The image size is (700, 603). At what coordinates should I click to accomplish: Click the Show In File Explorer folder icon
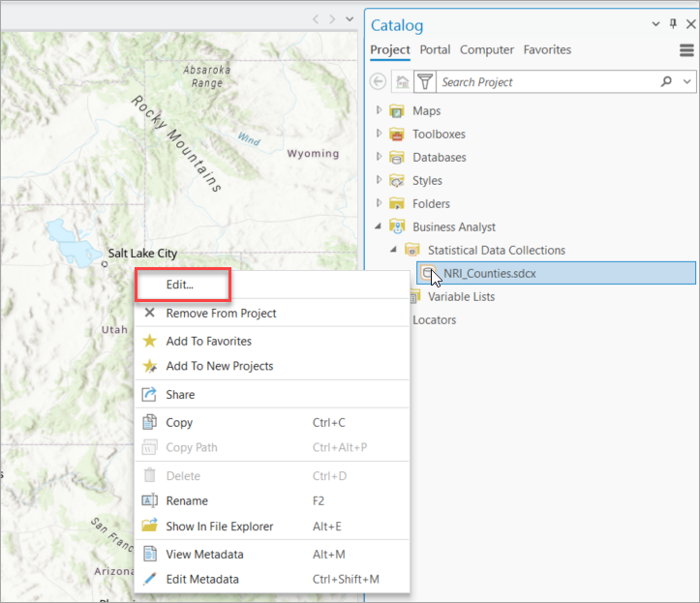tap(149, 525)
